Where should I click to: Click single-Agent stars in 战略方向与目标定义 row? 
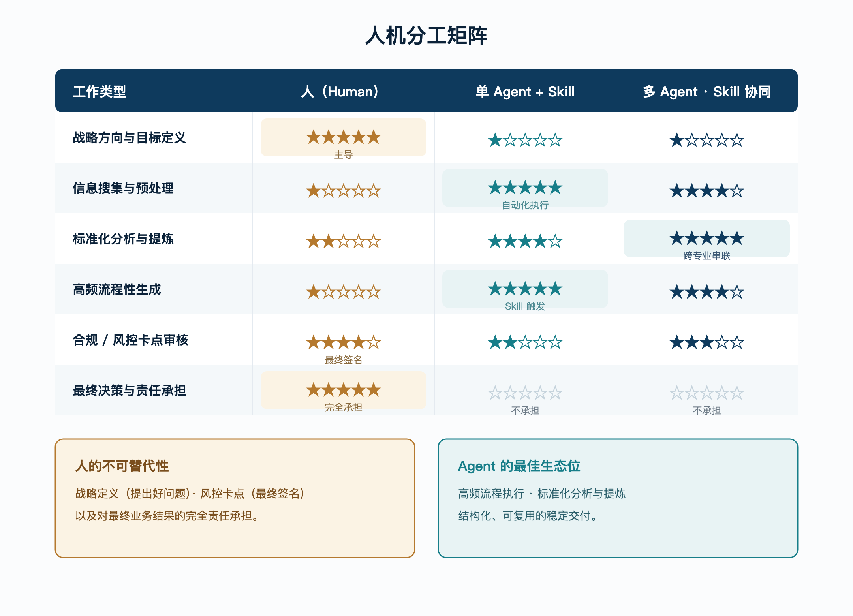(x=525, y=140)
